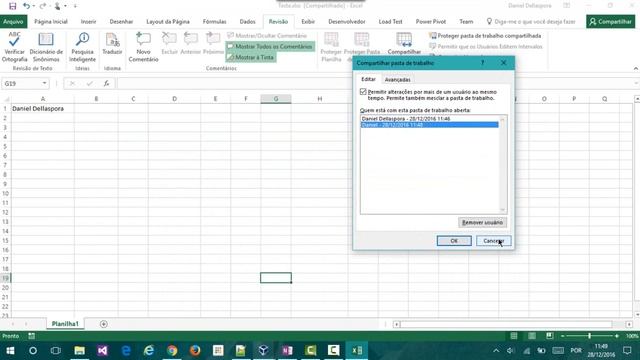
Task: Click zoom in plus button
Action: point(617,336)
